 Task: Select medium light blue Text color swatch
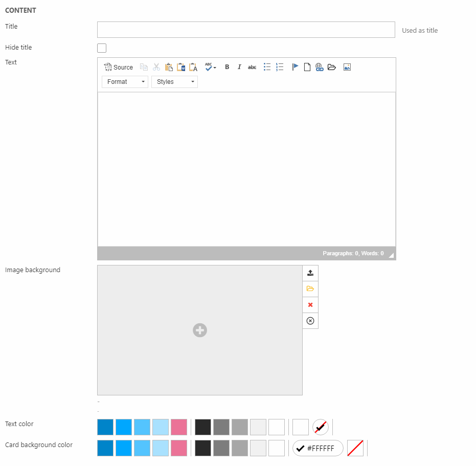pos(142,427)
